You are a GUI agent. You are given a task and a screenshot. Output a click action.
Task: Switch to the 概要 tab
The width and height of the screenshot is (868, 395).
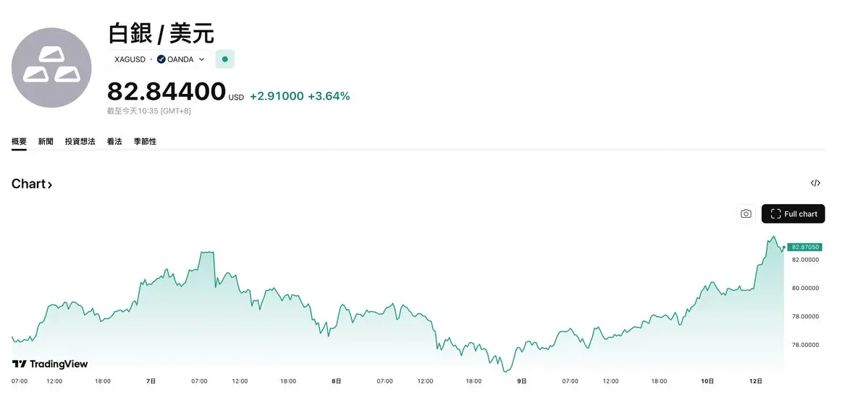pos(19,142)
